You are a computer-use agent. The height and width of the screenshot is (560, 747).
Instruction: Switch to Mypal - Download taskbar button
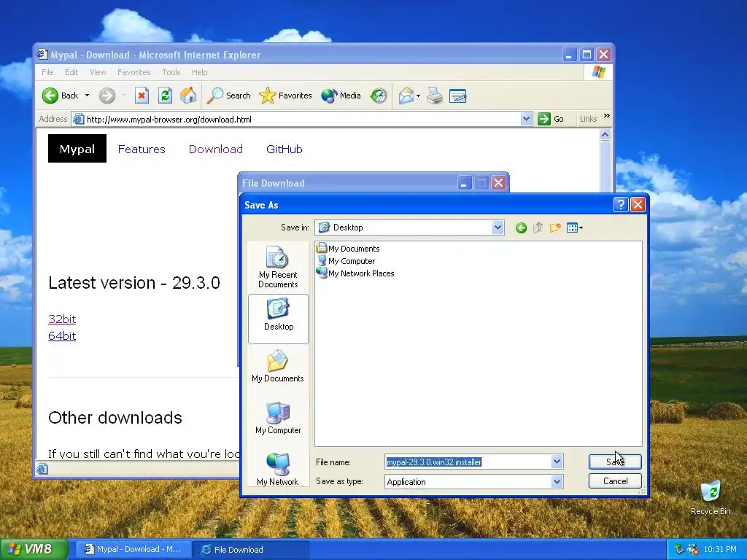pos(133,549)
